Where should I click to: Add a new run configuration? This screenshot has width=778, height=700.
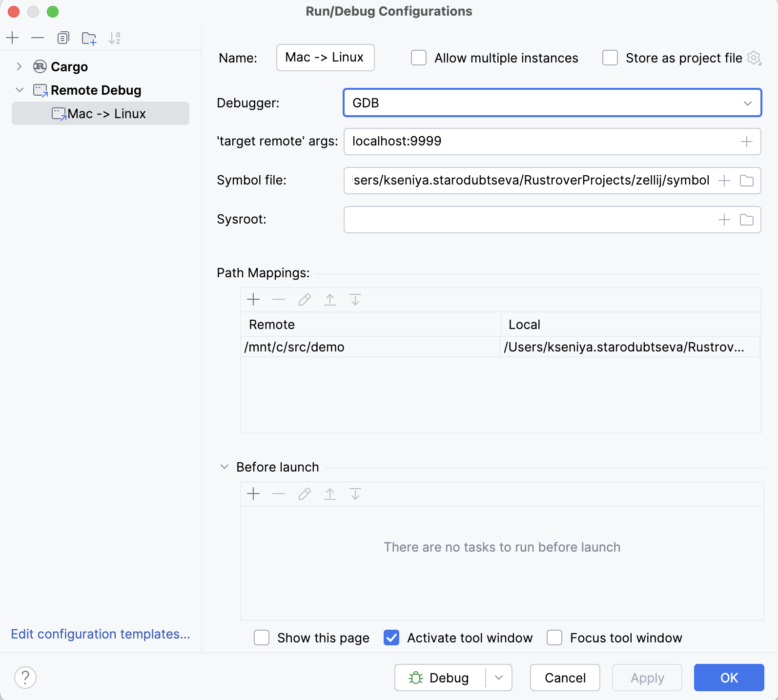point(12,38)
